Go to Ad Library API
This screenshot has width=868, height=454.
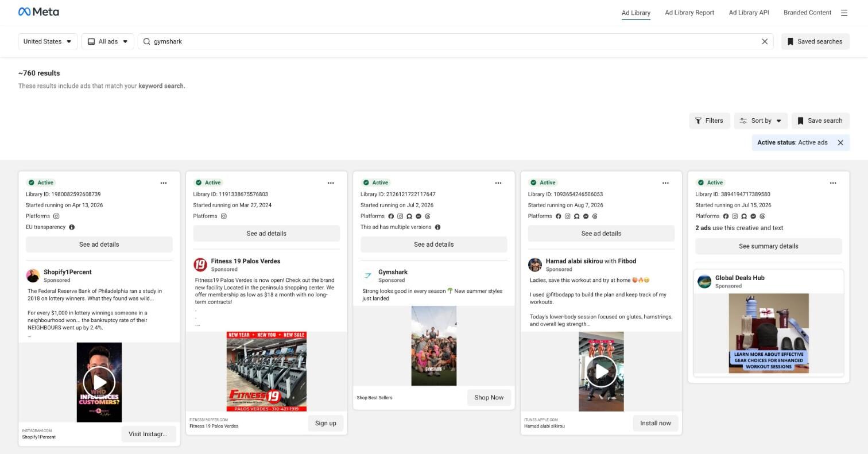click(x=749, y=13)
